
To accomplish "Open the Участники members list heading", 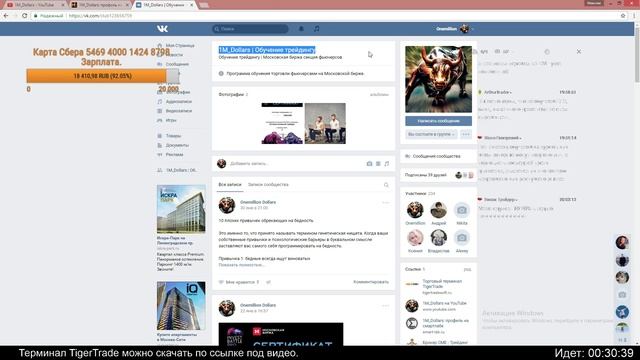I will tap(420, 193).
